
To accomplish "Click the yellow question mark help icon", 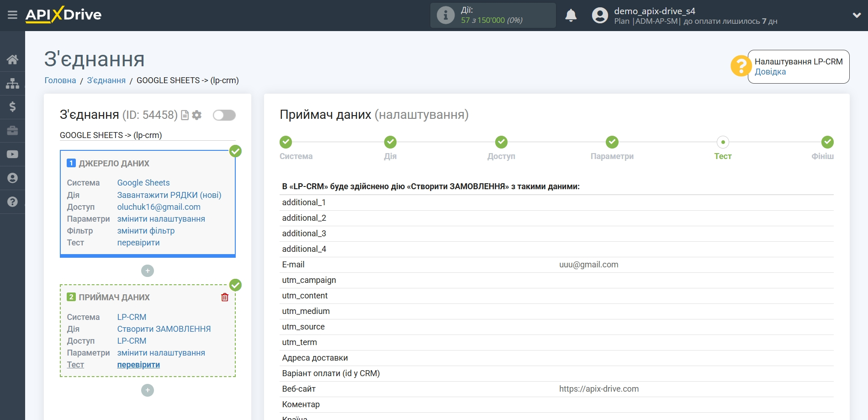I will click(x=741, y=66).
